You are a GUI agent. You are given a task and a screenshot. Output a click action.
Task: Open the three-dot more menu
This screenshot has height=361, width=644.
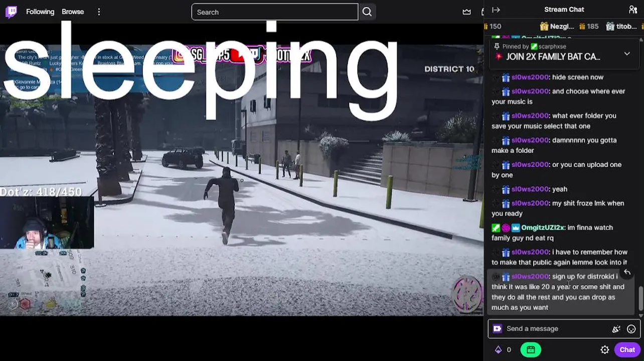click(99, 12)
